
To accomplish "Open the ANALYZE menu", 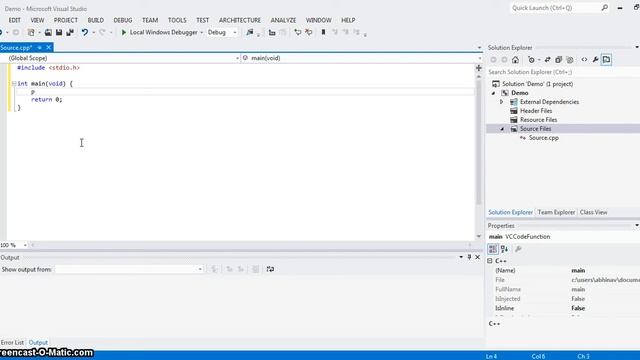I will pyautogui.click(x=283, y=20).
